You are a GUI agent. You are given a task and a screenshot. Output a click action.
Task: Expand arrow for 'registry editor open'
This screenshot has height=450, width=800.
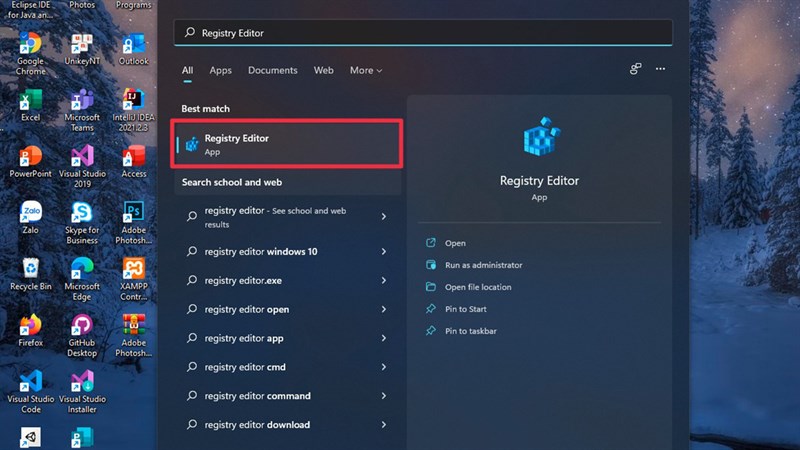click(x=384, y=309)
